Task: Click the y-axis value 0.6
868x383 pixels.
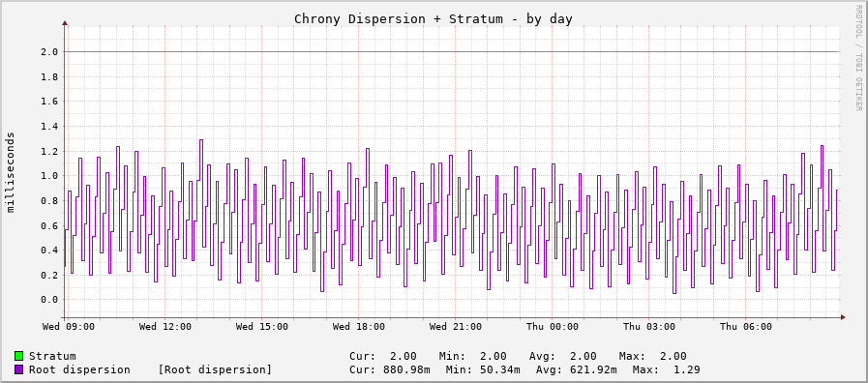Action: (50, 225)
